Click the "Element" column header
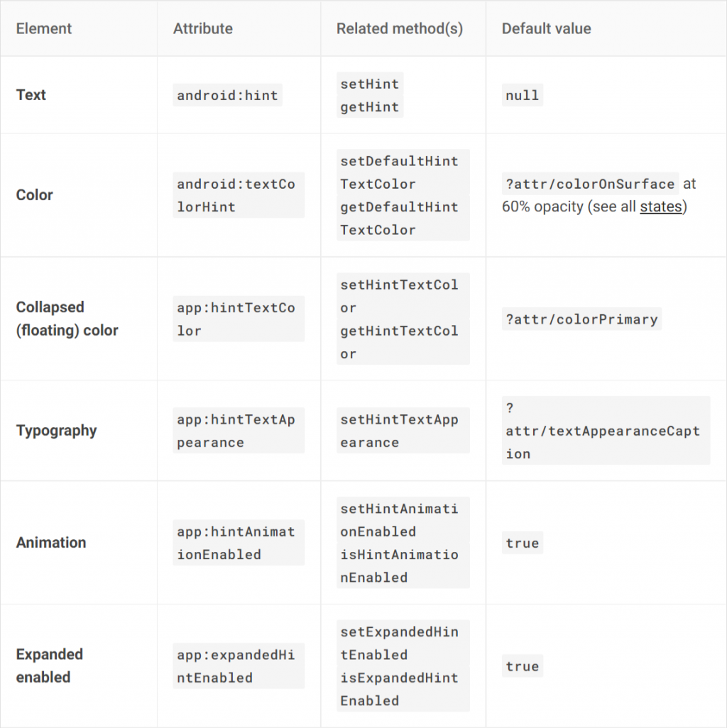The width and height of the screenshot is (727, 728). click(44, 29)
